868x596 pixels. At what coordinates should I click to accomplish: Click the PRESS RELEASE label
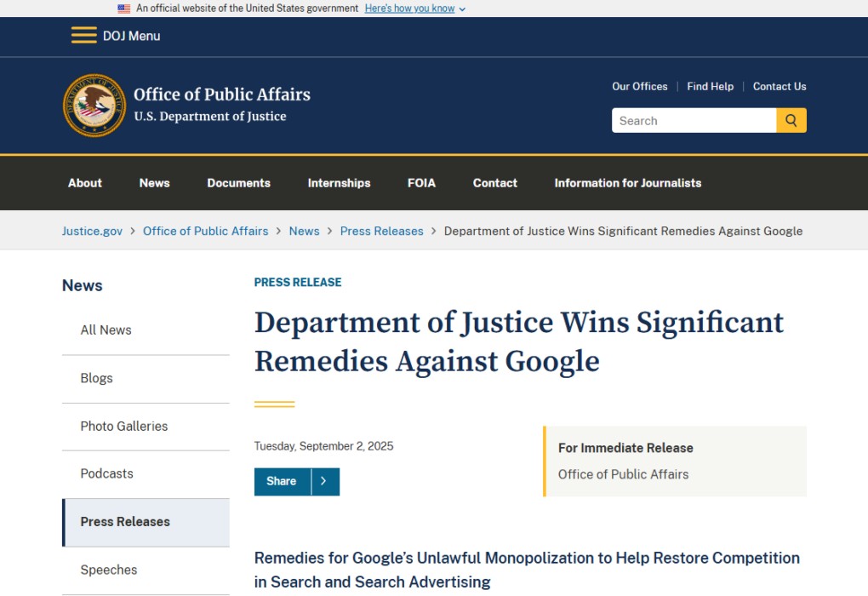coord(298,283)
